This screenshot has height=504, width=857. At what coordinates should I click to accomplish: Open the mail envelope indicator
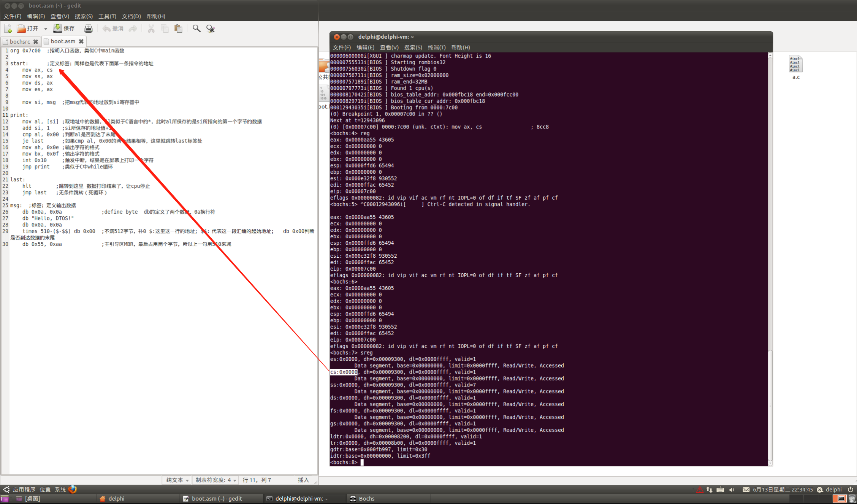coord(746,490)
